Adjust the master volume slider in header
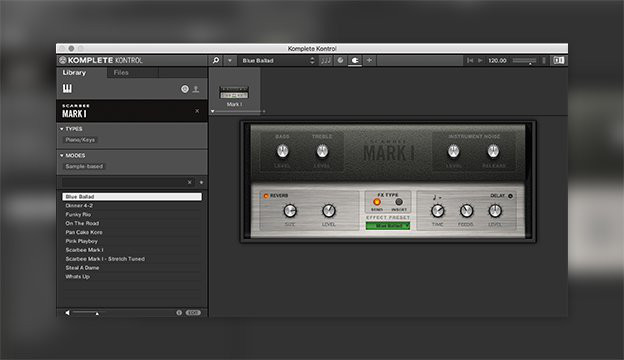The width and height of the screenshot is (624, 360). coord(524,60)
